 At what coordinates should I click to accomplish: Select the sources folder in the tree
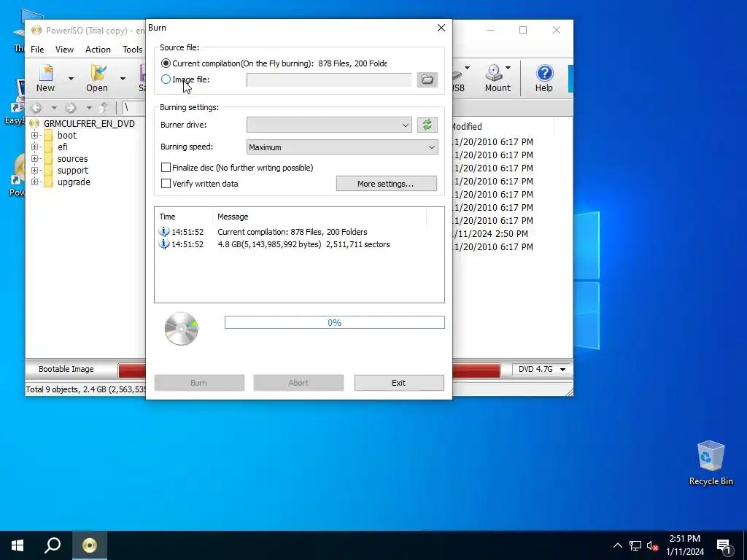pos(72,158)
